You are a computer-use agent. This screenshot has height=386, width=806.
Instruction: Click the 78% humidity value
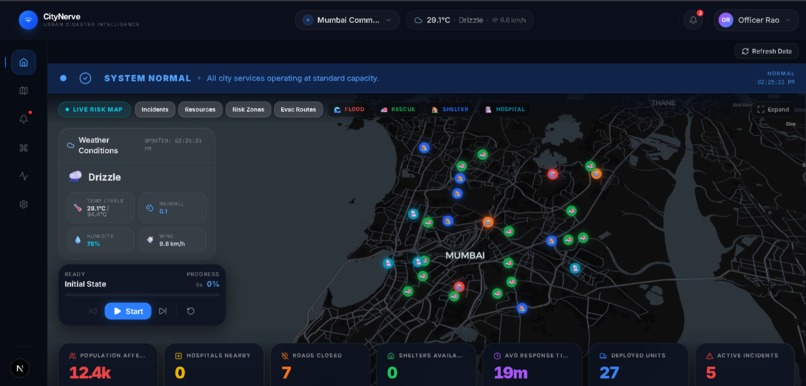coord(93,244)
